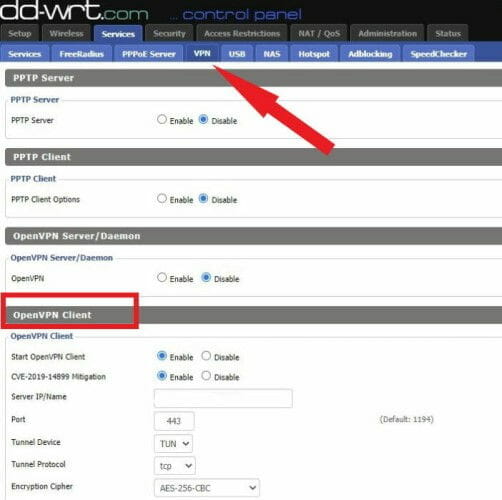Click the 'Server IP/Name' label
The width and height of the screenshot is (502, 500).
tap(39, 397)
